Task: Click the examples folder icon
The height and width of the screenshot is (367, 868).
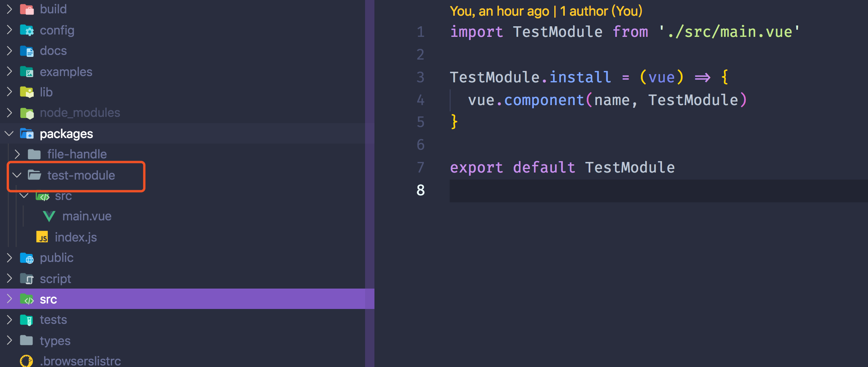Action: [27, 72]
